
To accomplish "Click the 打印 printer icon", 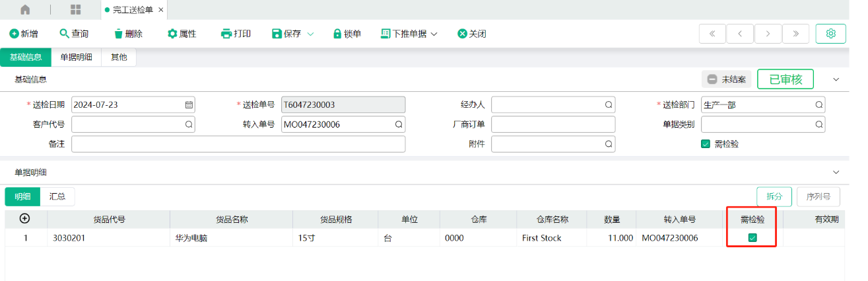I will point(226,34).
